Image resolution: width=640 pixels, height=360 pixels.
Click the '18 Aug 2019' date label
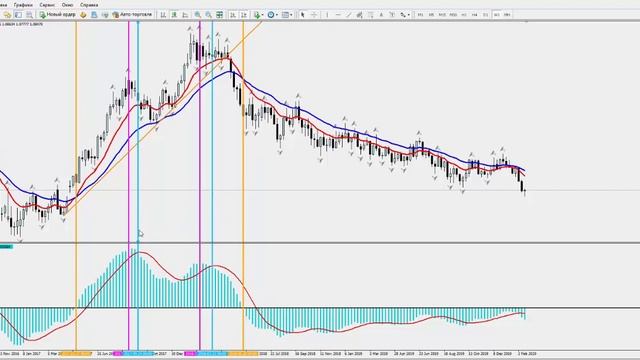pos(454,353)
